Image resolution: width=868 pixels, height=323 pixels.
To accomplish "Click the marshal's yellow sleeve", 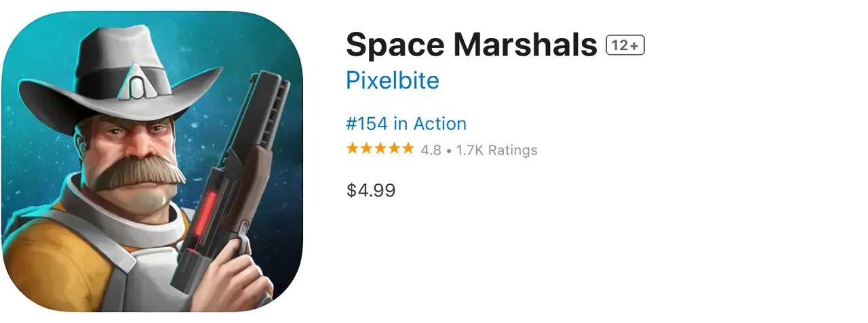I will point(34,251).
